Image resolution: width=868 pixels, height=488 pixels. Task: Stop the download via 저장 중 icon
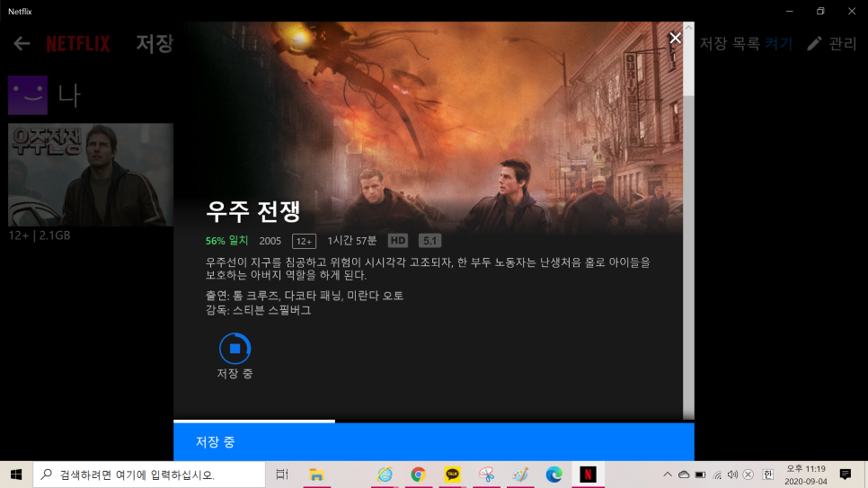[235, 349]
